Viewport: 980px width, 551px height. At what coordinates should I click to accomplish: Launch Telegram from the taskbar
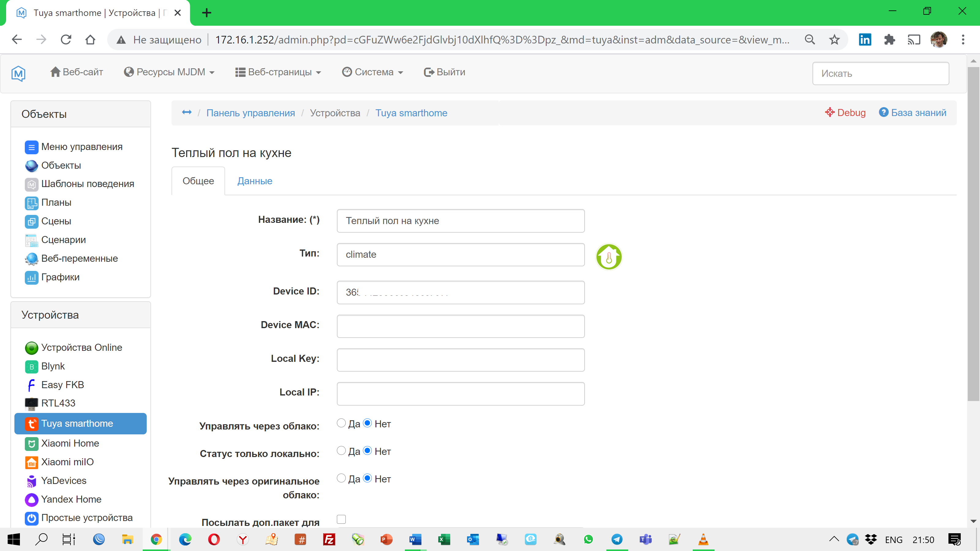[x=617, y=539]
